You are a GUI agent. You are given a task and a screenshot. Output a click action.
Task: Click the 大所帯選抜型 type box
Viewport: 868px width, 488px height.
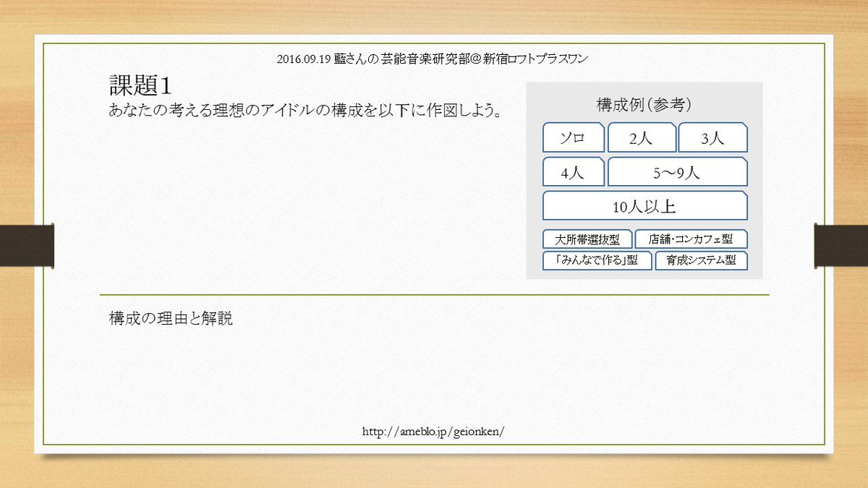587,239
